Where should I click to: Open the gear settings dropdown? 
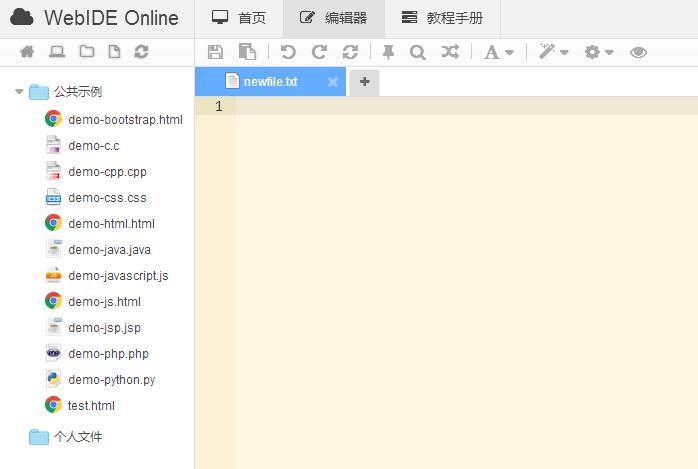[x=599, y=52]
